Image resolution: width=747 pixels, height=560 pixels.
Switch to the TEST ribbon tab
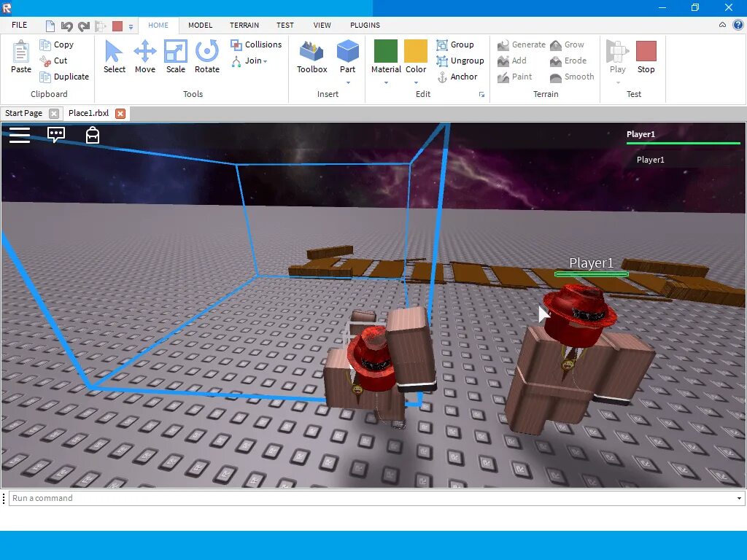[x=285, y=26]
